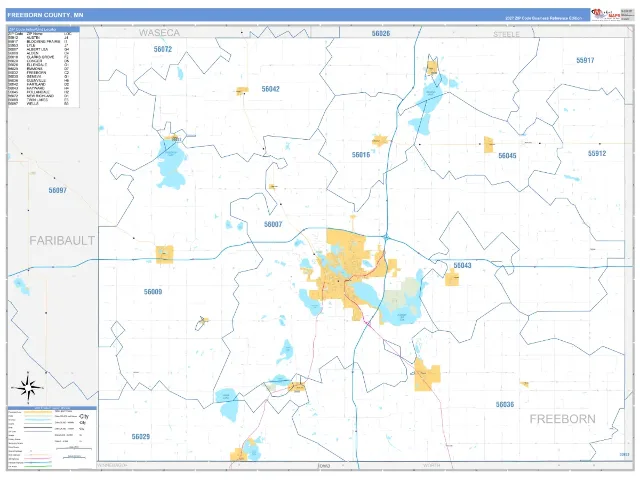Click the FARIBAULT county label

pos(62,240)
